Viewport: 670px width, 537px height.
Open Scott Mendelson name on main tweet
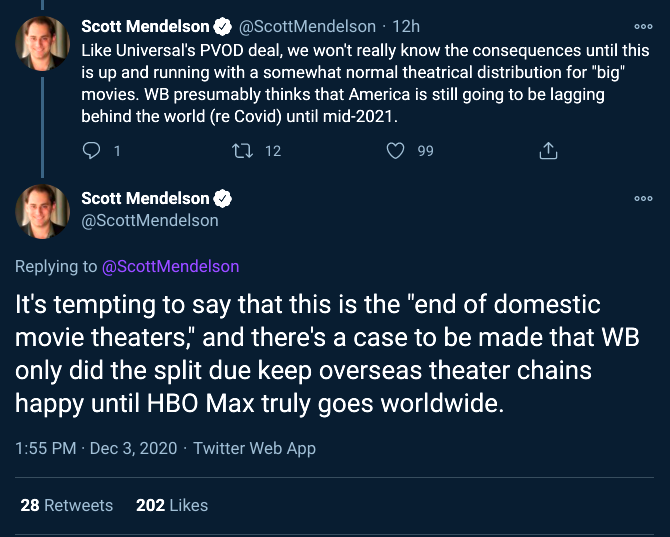pos(145,198)
